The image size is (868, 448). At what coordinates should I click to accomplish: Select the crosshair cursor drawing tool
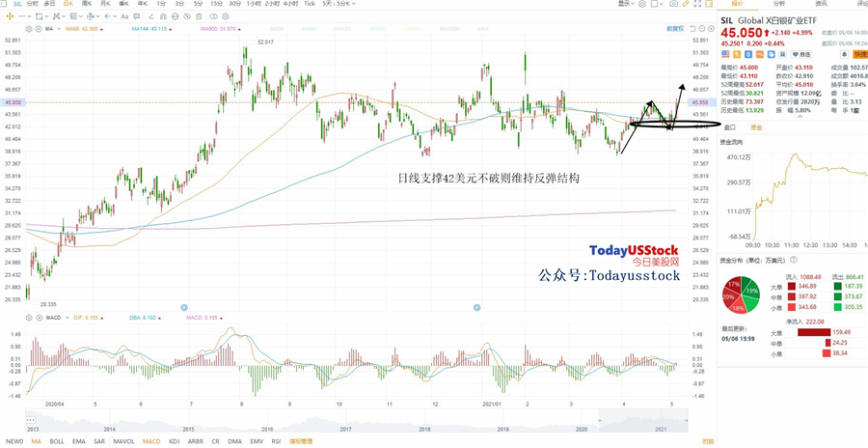click(10, 16)
